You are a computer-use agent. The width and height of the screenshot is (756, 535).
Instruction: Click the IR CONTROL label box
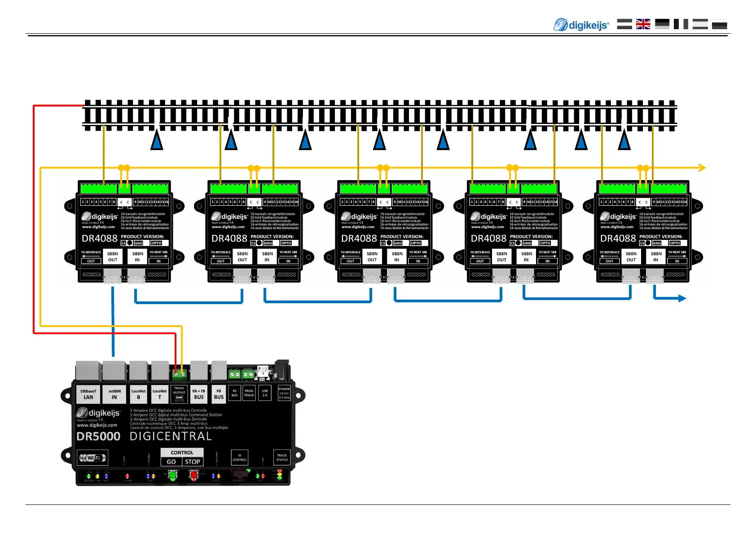pos(240,458)
